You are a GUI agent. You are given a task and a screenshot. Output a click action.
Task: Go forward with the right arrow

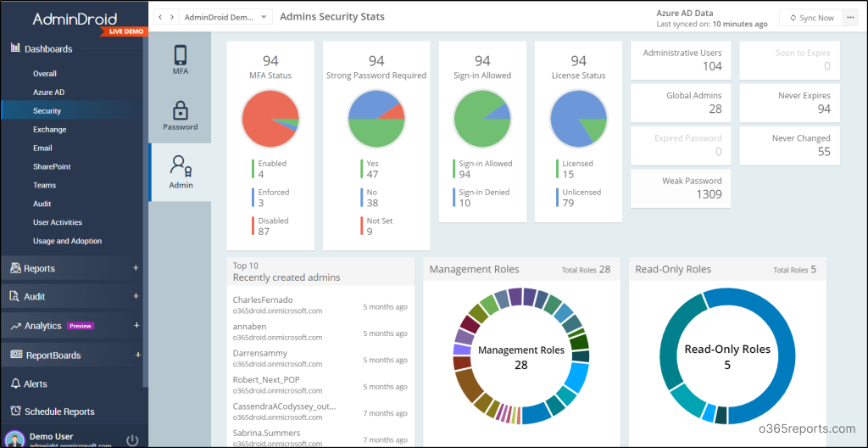(x=172, y=17)
